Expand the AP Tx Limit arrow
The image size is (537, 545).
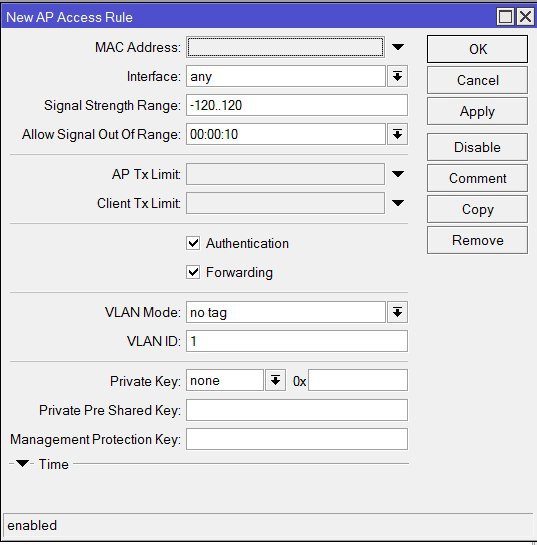[x=398, y=174]
